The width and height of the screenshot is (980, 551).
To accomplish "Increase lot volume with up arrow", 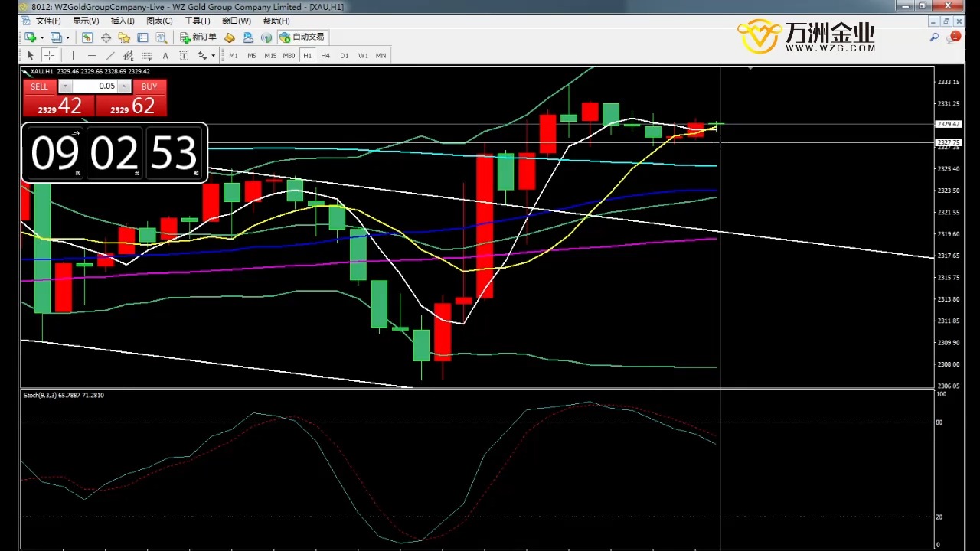I will [x=124, y=86].
